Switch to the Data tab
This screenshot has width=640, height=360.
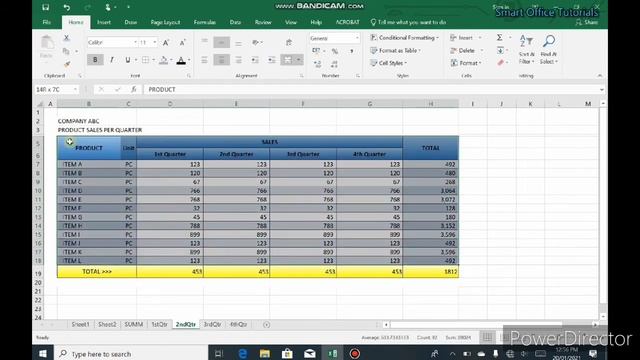235,22
